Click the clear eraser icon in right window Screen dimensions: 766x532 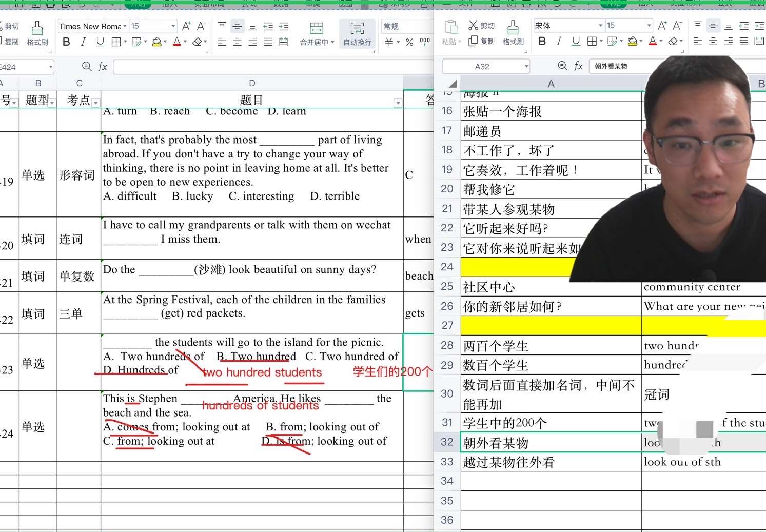click(x=673, y=41)
